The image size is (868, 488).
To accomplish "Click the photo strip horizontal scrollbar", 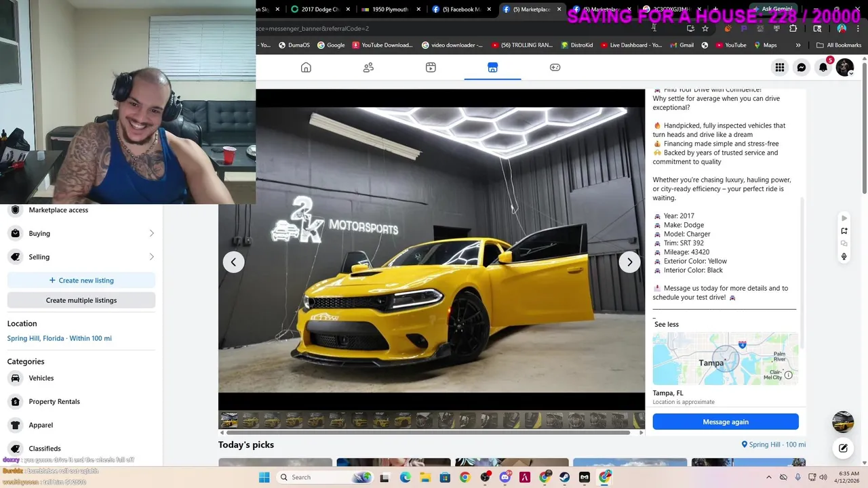I will [429, 432].
